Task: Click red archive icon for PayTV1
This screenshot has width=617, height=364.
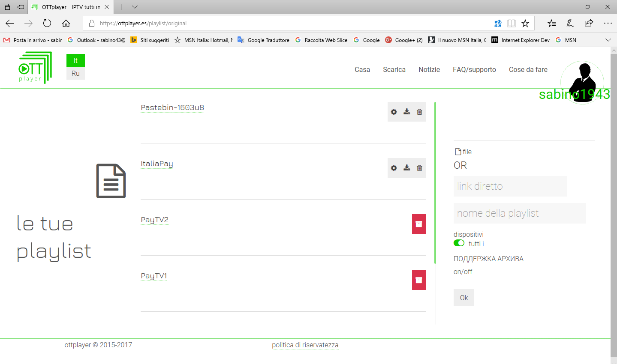Action: (418, 280)
